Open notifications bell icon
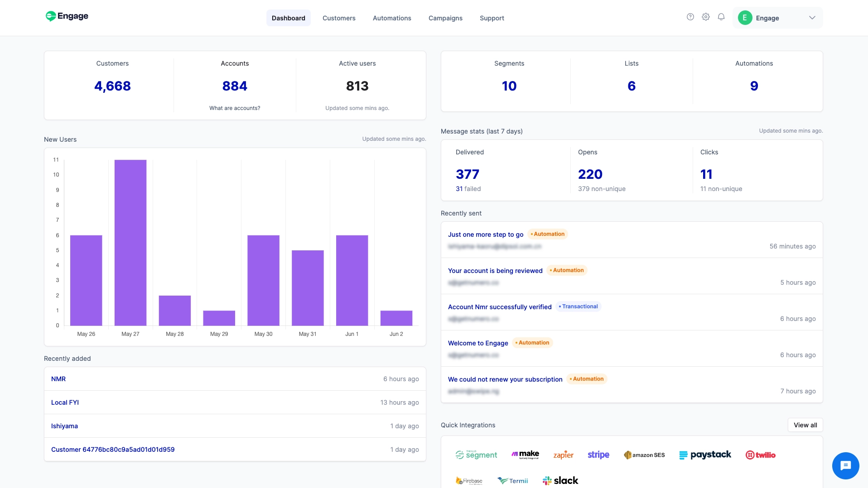The height and width of the screenshot is (488, 868). tap(721, 17)
